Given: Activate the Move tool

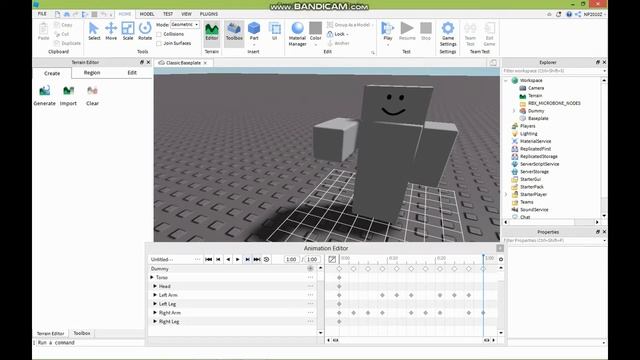Looking at the screenshot, I should (x=111, y=31).
